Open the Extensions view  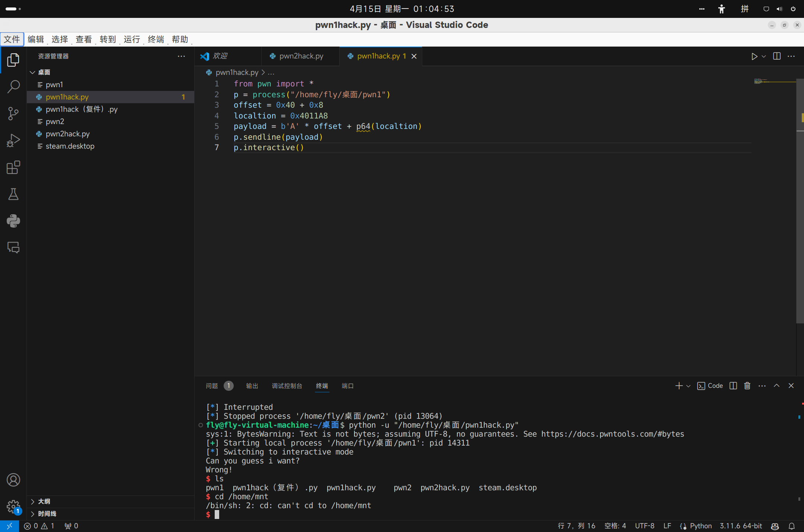pyautogui.click(x=13, y=167)
